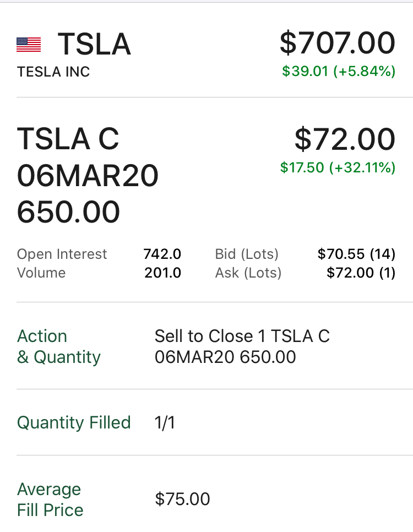Tap the 201.0 volume value
The image size is (413, 532).
pyautogui.click(x=162, y=273)
